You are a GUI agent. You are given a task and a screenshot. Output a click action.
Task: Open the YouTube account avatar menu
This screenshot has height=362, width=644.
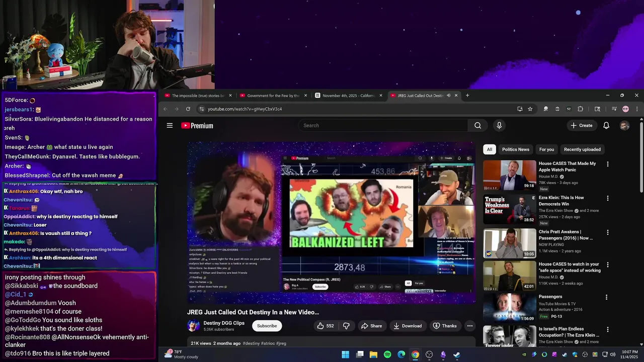pos(624,126)
